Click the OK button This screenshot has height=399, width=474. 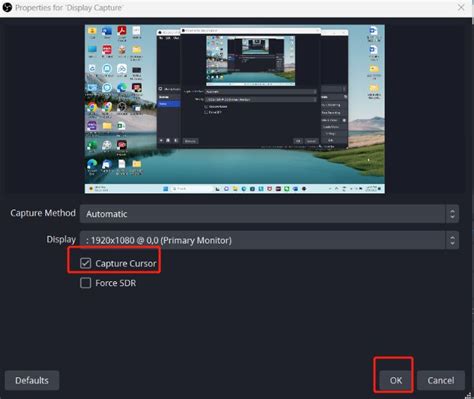[x=396, y=380]
